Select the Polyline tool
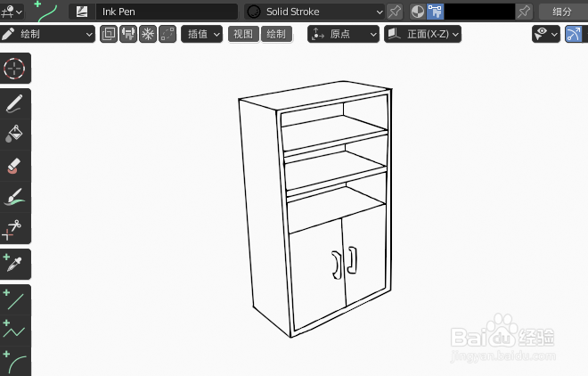 coord(15,331)
